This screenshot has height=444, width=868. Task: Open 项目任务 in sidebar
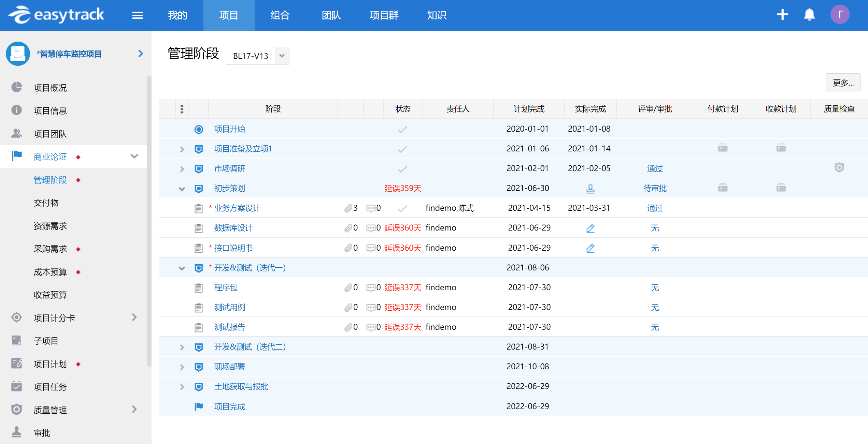[x=50, y=387]
